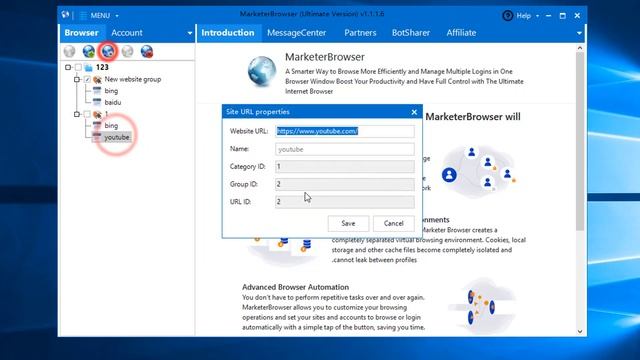Open the MENU dropdown arrow
Image resolution: width=640 pixels, height=360 pixels.
point(117,16)
